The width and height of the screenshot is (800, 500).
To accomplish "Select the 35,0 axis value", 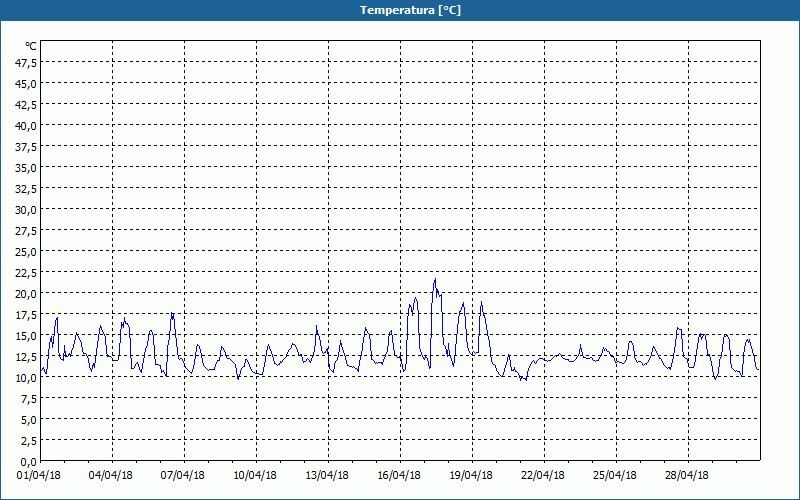I will point(27,168).
